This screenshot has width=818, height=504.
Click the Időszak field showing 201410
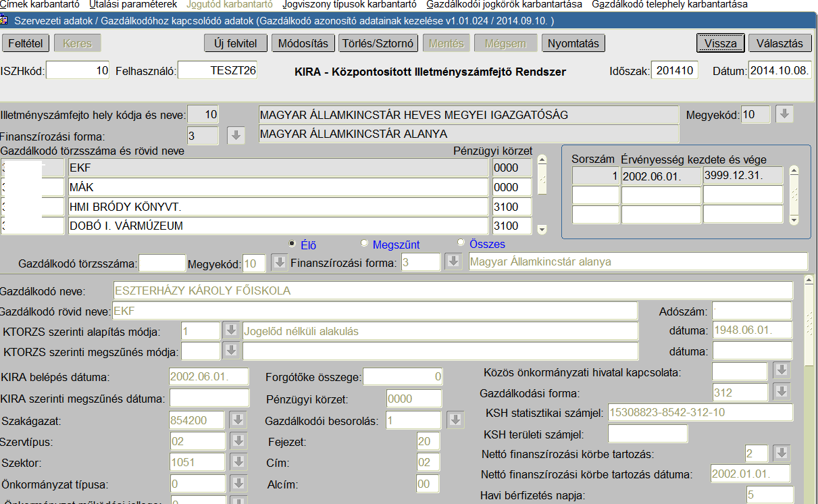[674, 70]
